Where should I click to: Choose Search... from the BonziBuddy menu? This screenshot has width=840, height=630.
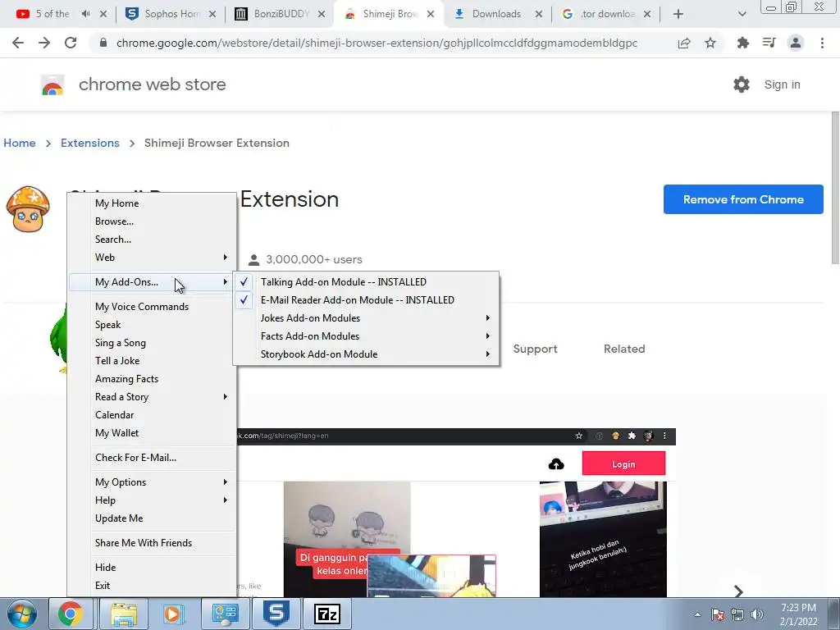(152, 240)
